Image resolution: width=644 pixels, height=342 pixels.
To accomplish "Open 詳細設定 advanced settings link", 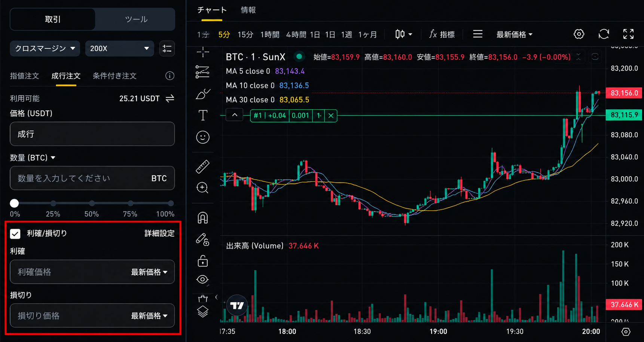I will (x=159, y=233).
